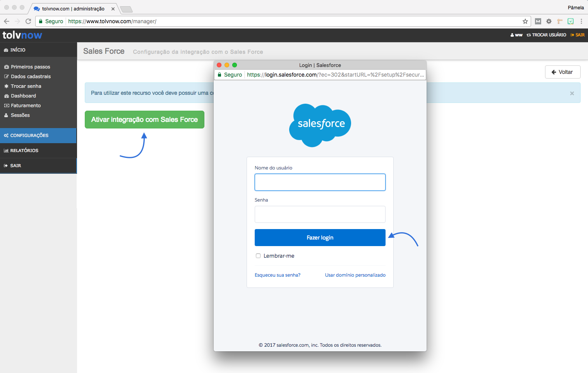The height and width of the screenshot is (373, 588).
Task: Click the tolvnow logo
Action: [22, 35]
